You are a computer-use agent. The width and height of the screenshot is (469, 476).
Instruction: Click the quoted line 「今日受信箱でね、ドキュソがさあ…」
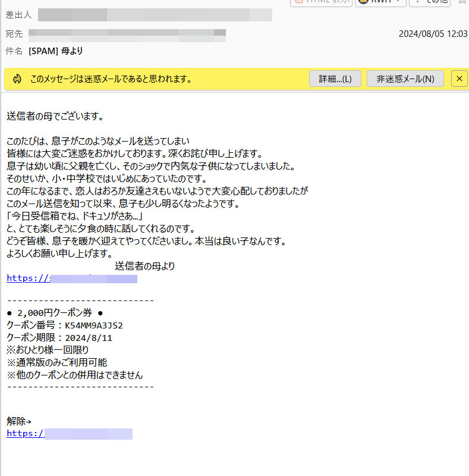click(75, 216)
